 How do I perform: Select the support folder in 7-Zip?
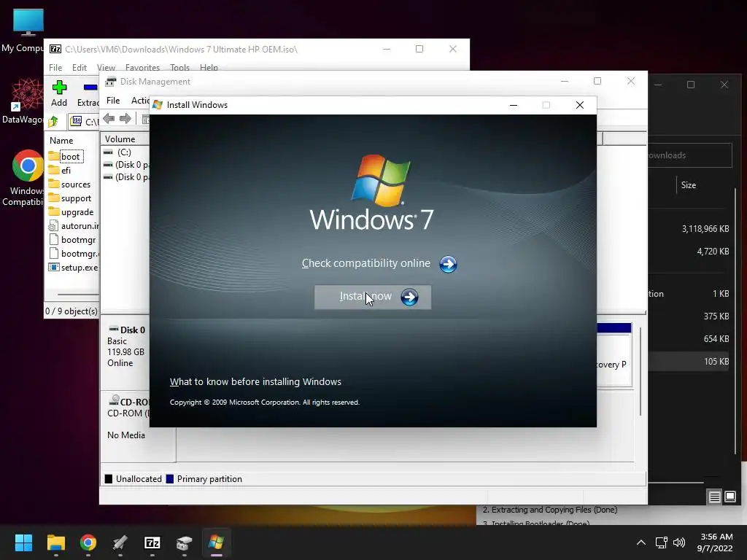(x=70, y=198)
